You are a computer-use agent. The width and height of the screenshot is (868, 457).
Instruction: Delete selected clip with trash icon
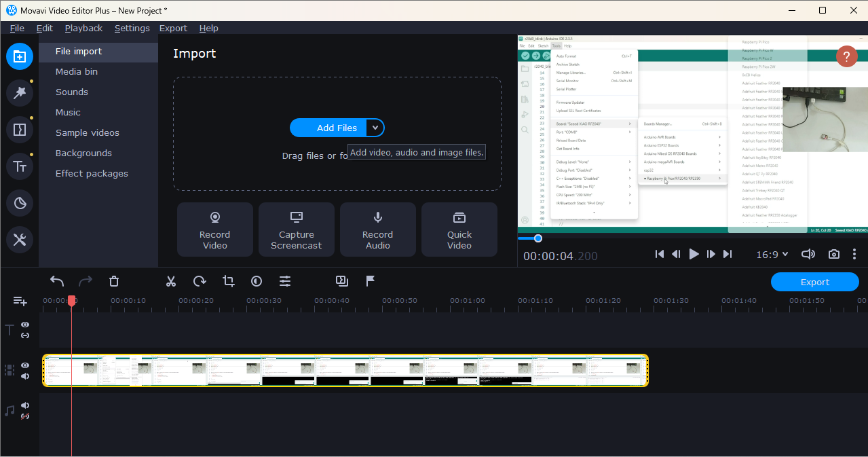click(x=114, y=281)
